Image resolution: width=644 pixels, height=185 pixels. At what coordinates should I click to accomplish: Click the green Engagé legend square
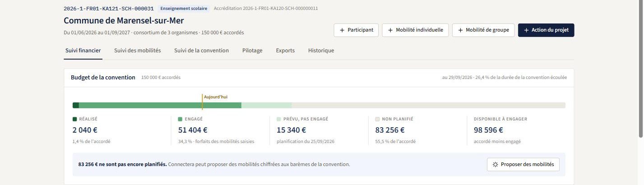pos(180,119)
